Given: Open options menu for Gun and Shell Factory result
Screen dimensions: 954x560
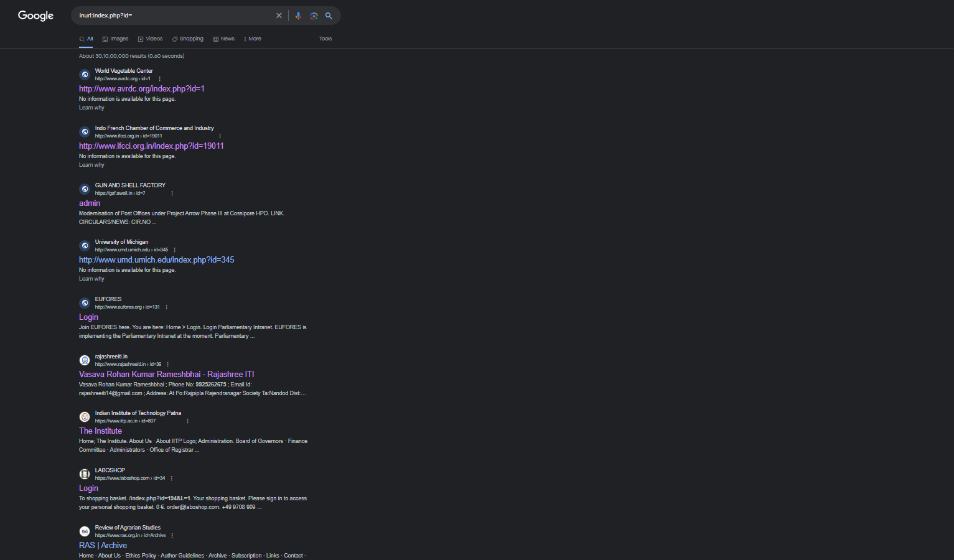Looking at the screenshot, I should click(x=172, y=194).
